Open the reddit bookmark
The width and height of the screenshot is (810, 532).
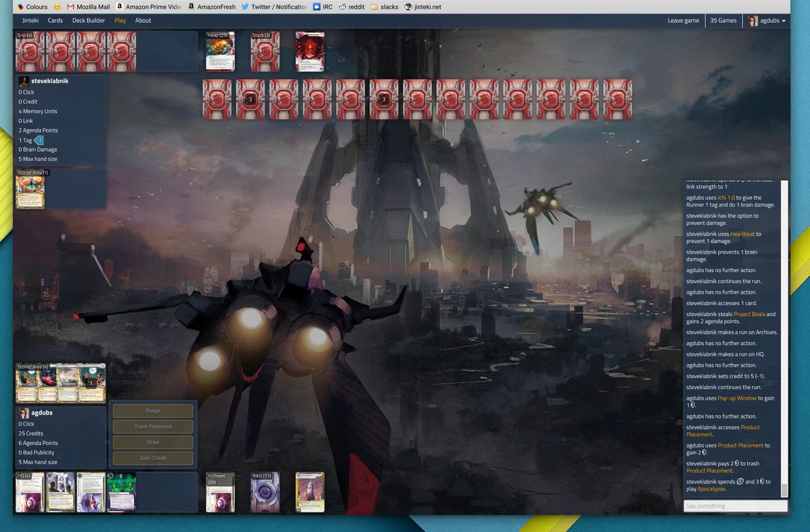[x=352, y=7]
